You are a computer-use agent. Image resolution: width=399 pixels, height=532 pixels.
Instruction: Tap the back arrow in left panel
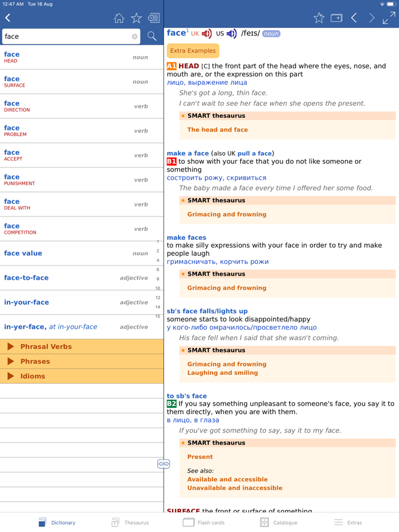click(x=8, y=18)
